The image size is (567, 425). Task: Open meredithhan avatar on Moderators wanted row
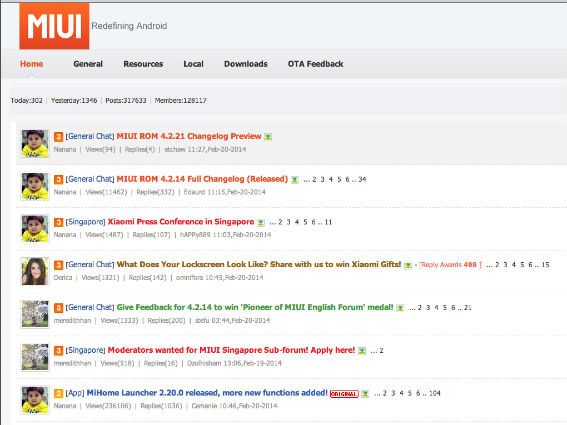click(35, 357)
